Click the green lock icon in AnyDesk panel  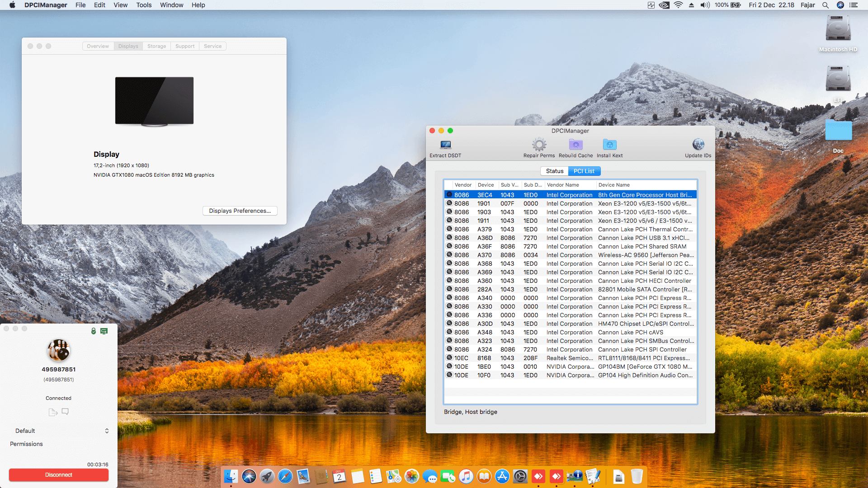pyautogui.click(x=94, y=331)
